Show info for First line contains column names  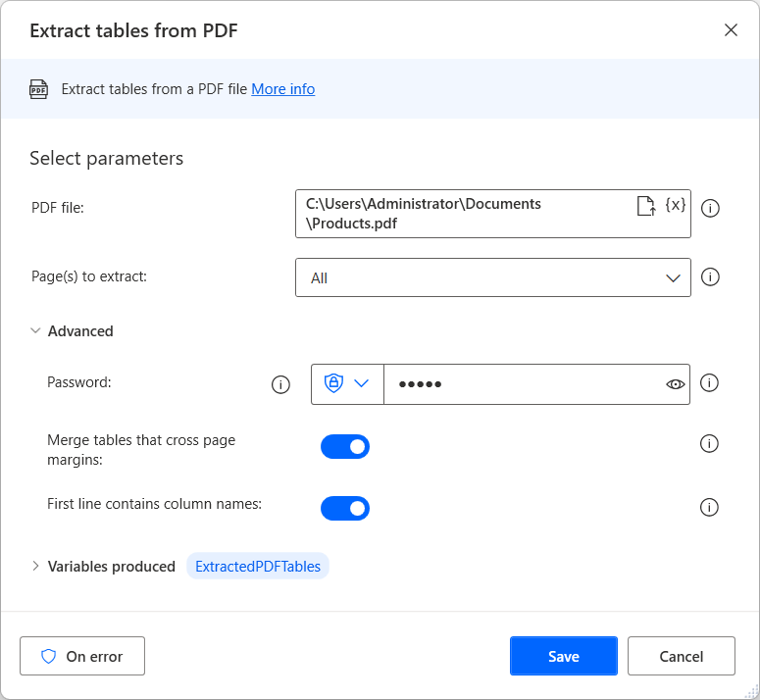709,507
